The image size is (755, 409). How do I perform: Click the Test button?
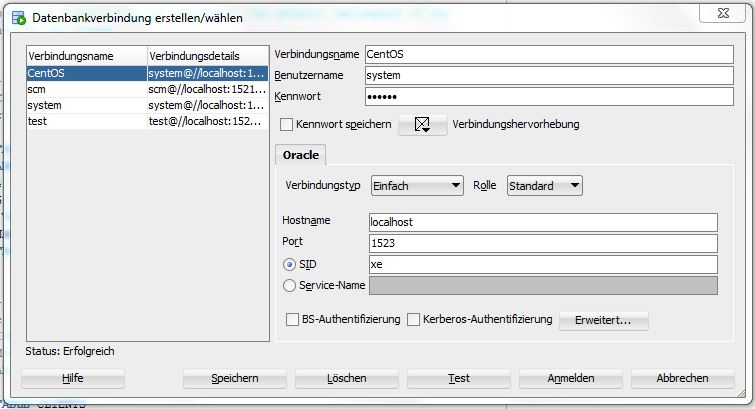tap(459, 379)
